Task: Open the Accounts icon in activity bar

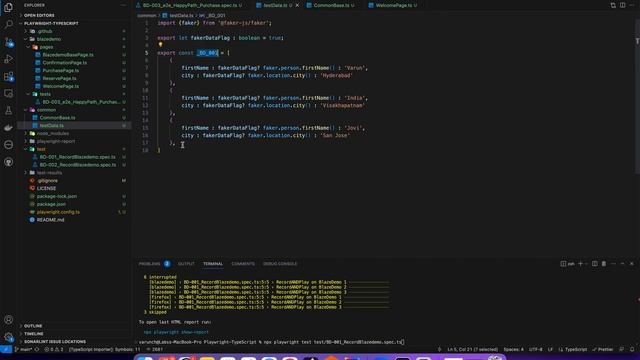Action: [x=8, y=320]
